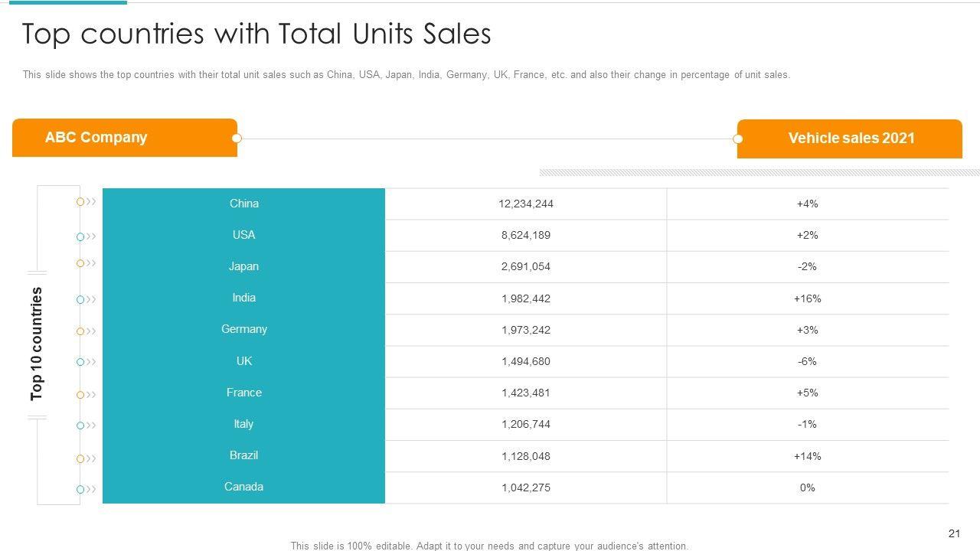Select the Vehicle sales 2021 orange banner
Screen dimensions: 980x551
pyautogui.click(x=850, y=139)
